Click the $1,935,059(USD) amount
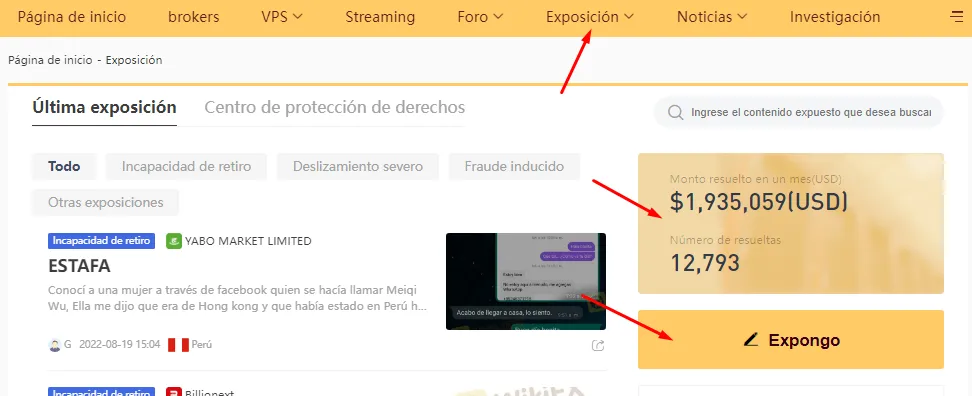The width and height of the screenshot is (972, 396). pos(759,202)
